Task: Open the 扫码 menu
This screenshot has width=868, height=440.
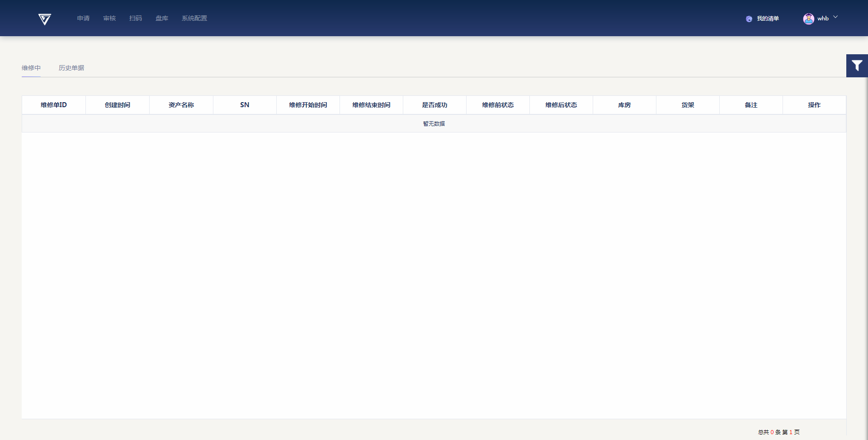Action: pyautogui.click(x=136, y=18)
